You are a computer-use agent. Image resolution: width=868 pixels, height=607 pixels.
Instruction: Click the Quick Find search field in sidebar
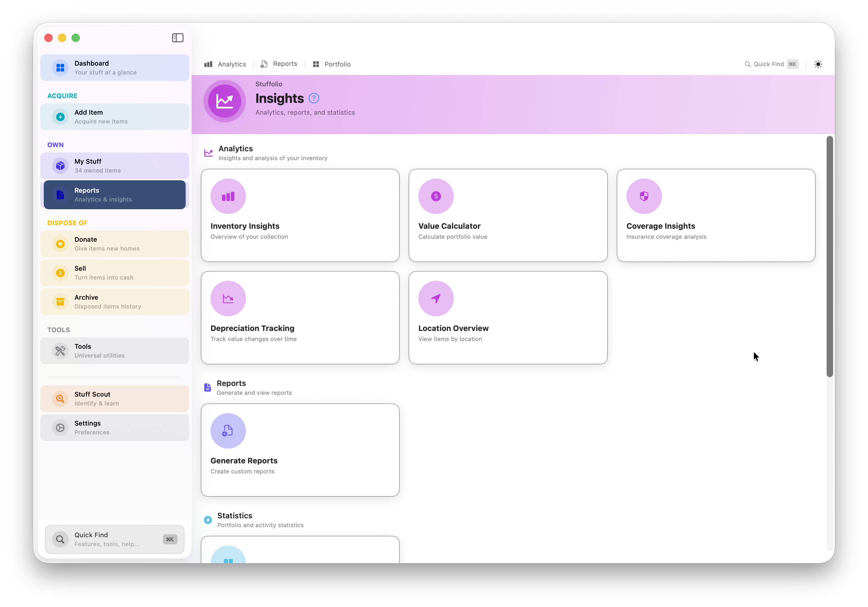[x=114, y=539]
